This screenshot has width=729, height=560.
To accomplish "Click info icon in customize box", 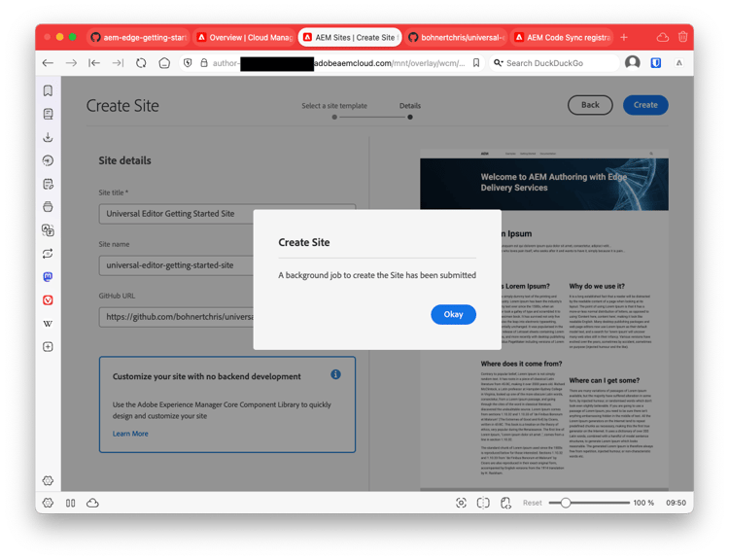I will click(335, 374).
